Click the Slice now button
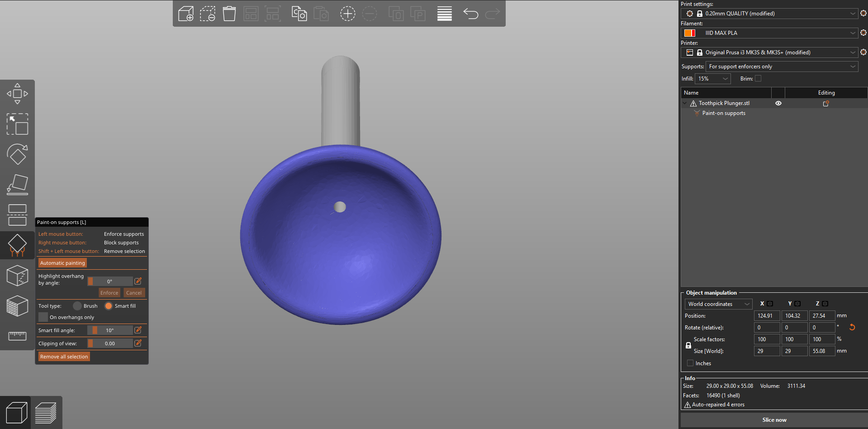The width and height of the screenshot is (868, 429). 774,419
